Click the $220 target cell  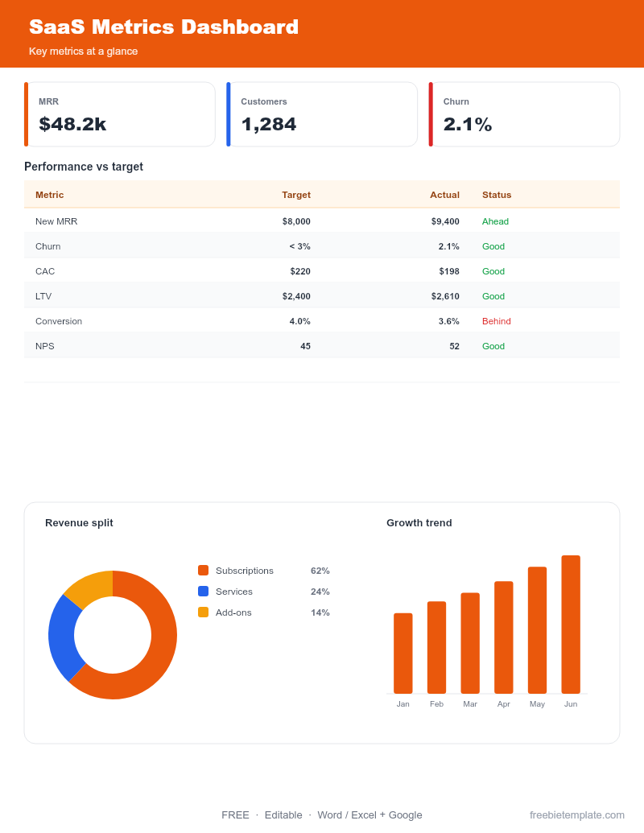point(300,271)
